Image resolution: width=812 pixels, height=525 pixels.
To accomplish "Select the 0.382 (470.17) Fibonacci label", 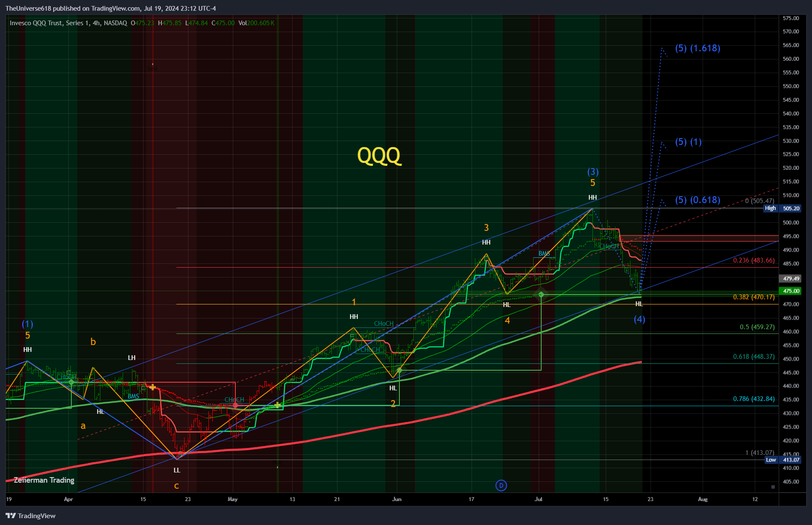I will tap(754, 297).
